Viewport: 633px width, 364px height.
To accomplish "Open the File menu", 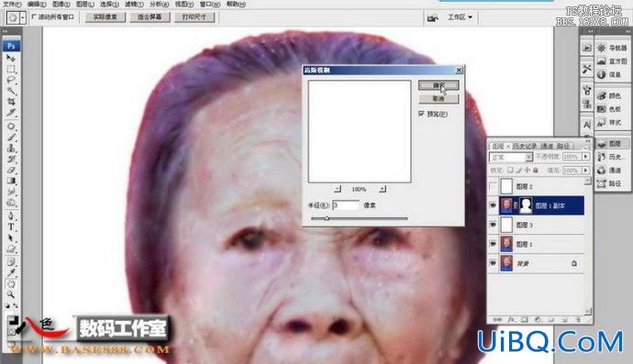I will 12,4.
